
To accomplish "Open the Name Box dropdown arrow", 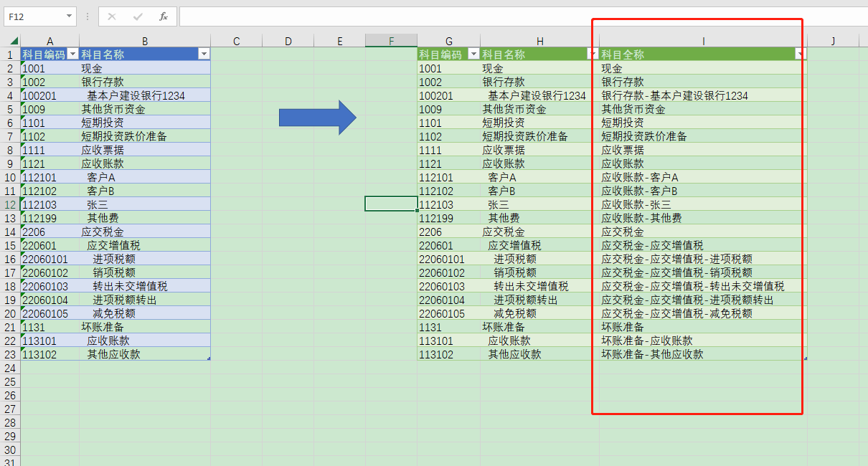I will 70,16.
